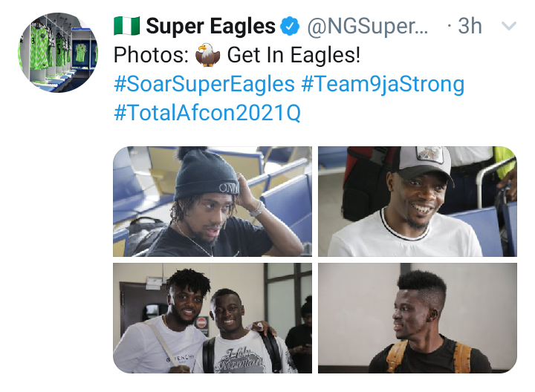535x392 pixels.
Task: Click the ONLY label on the beanie
Action: (x=228, y=189)
